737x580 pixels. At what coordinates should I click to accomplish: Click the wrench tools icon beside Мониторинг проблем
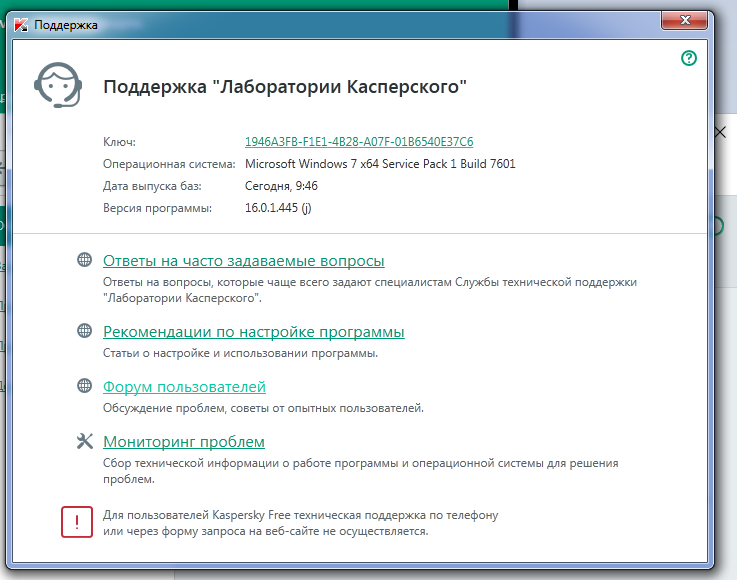pyautogui.click(x=85, y=441)
